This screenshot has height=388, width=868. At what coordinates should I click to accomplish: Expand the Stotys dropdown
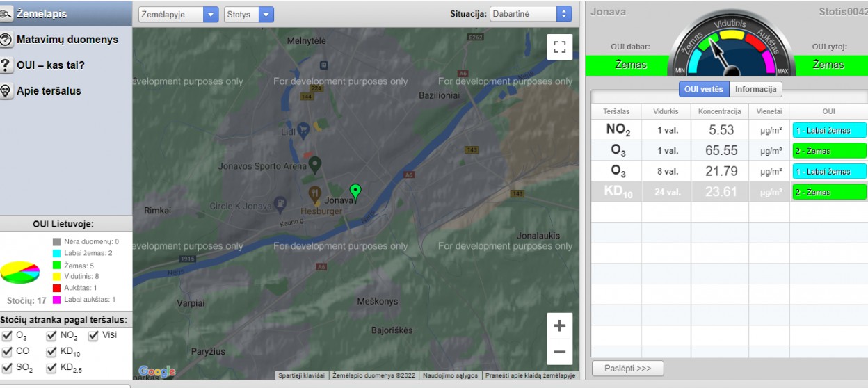click(x=249, y=15)
